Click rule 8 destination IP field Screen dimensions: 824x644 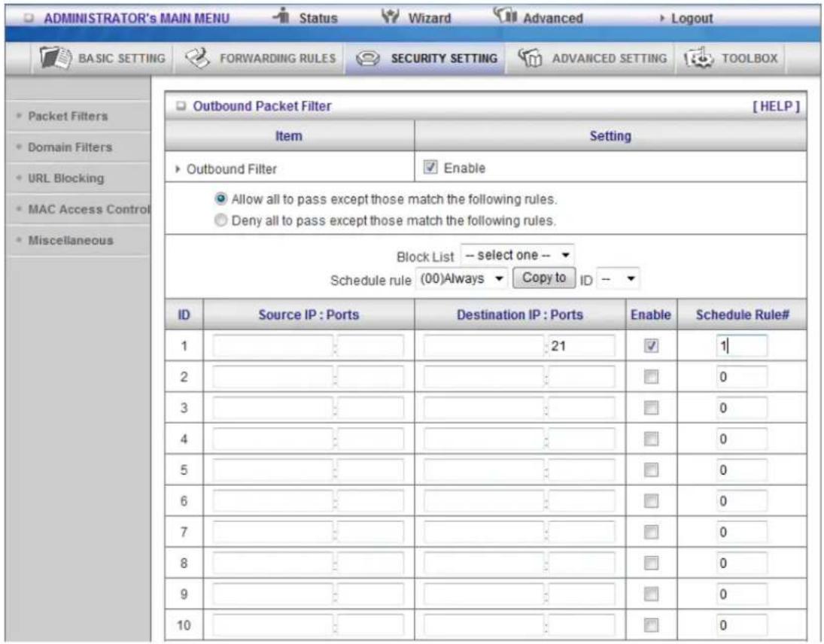pyautogui.click(x=484, y=563)
